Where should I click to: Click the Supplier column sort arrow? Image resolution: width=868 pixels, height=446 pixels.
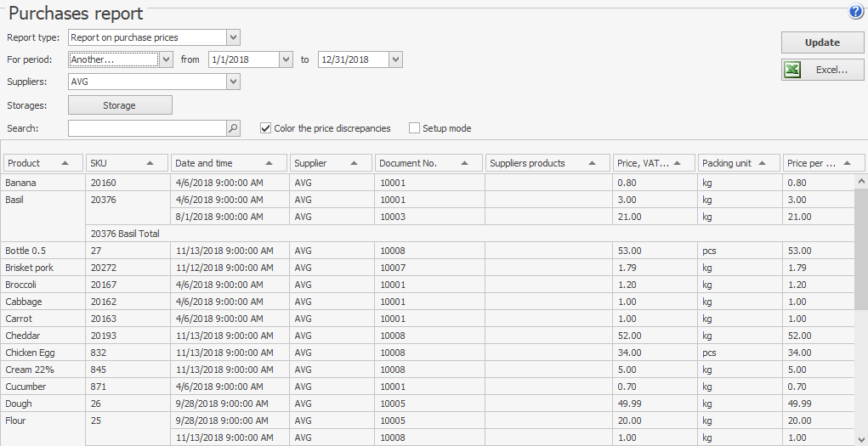click(x=355, y=163)
